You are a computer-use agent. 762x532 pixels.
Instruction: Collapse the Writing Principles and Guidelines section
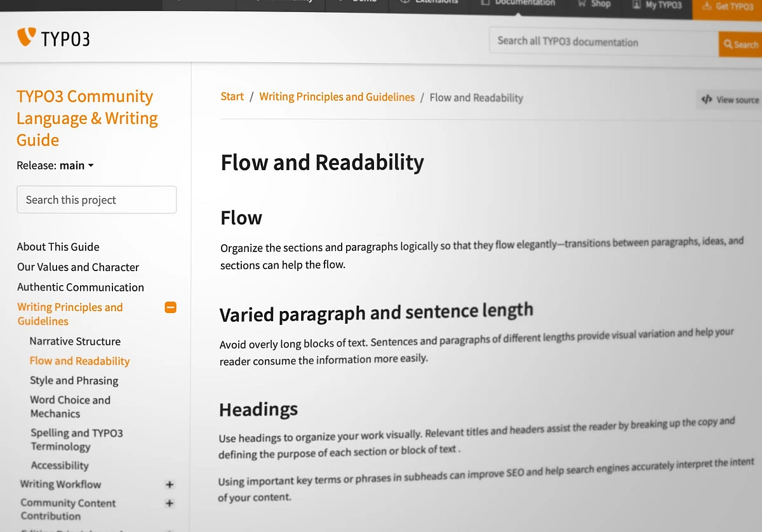pyautogui.click(x=170, y=308)
